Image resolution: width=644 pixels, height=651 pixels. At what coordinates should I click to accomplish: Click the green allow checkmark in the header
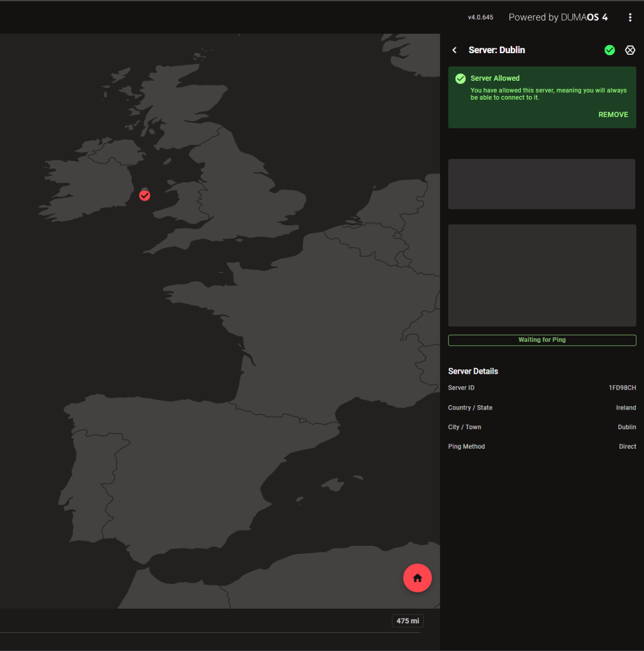[x=610, y=50]
